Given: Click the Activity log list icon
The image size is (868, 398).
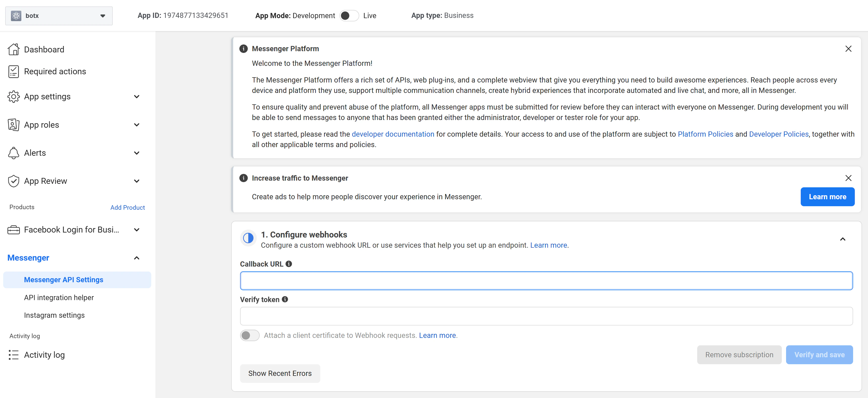Looking at the screenshot, I should (x=13, y=355).
